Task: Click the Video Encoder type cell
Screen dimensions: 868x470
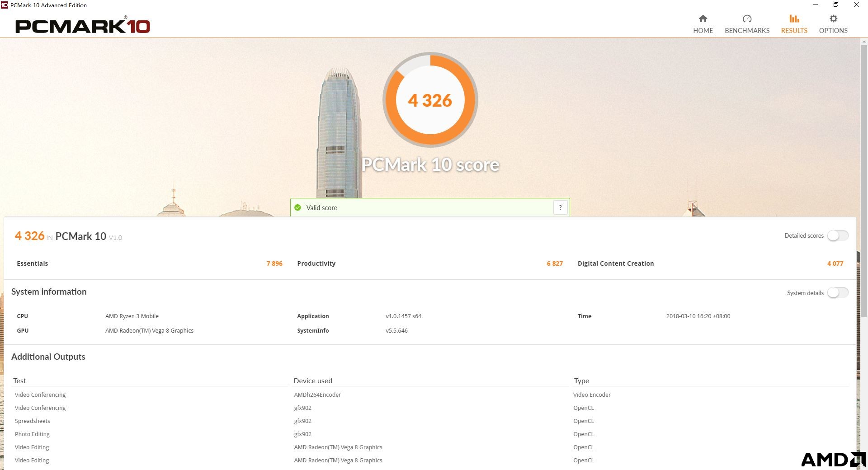Action: pos(592,395)
